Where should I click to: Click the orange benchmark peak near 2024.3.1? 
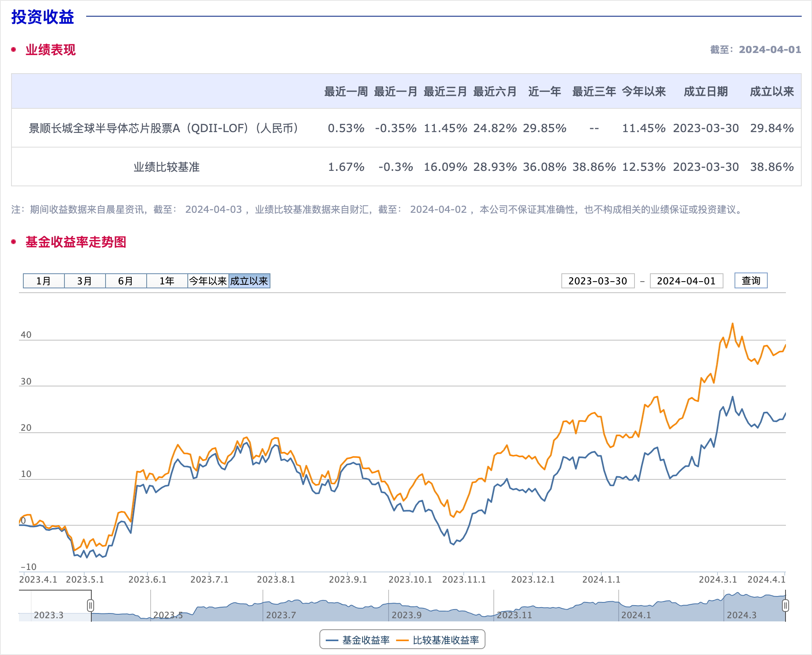tap(732, 324)
